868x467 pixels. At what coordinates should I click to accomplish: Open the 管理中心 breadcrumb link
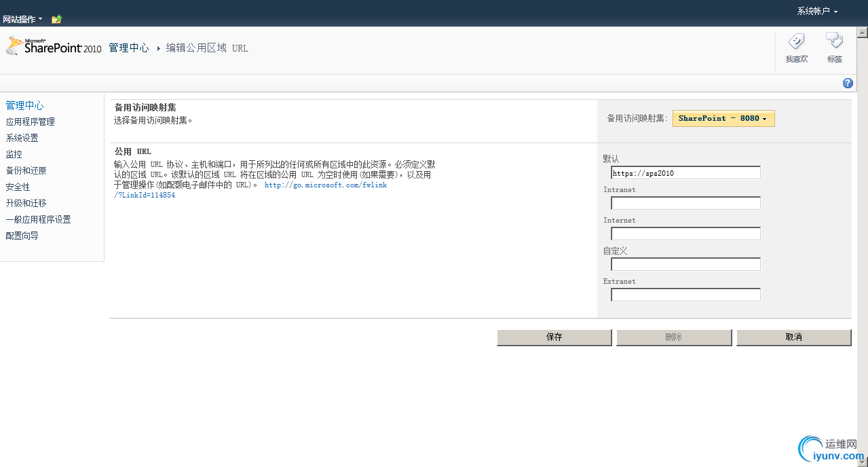128,48
